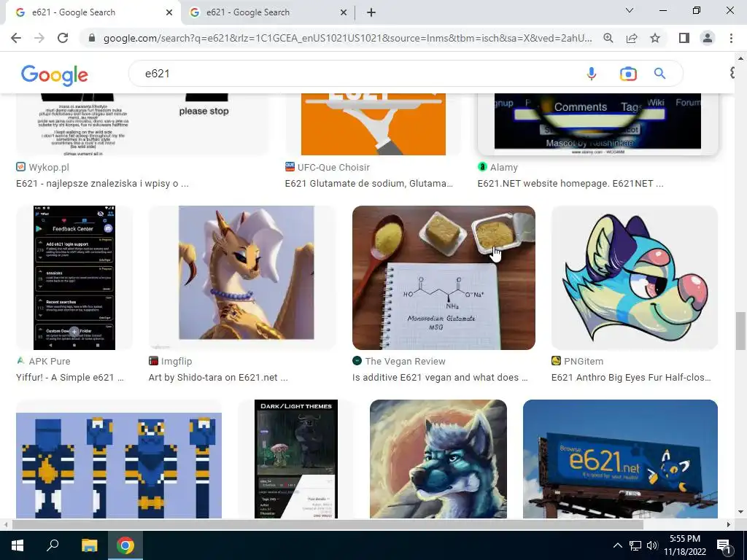Open the e621.net billboard thumbnail
The height and width of the screenshot is (560, 747).
point(620,459)
